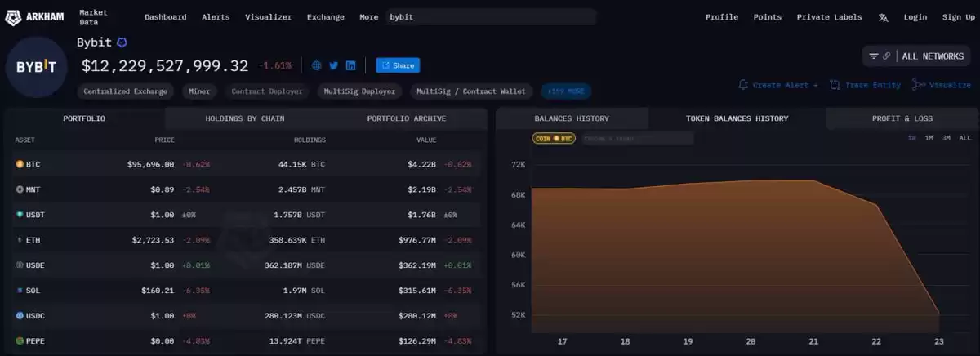Select the 1W chart range
980x356 pixels.
coord(911,138)
